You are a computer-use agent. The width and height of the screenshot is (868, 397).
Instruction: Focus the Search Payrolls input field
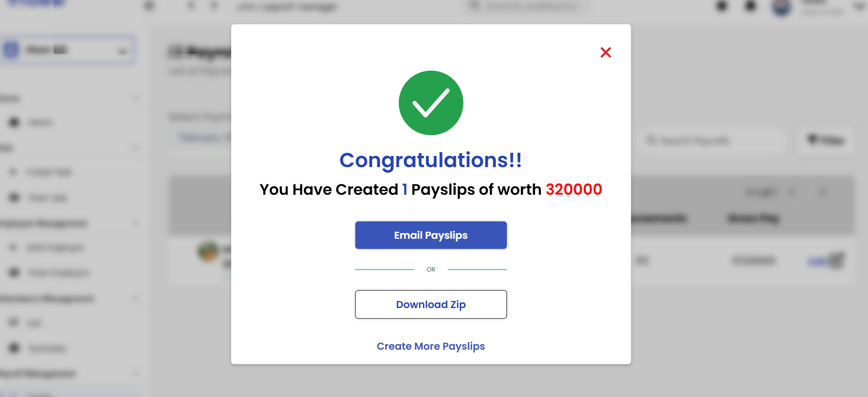pyautogui.click(x=711, y=140)
